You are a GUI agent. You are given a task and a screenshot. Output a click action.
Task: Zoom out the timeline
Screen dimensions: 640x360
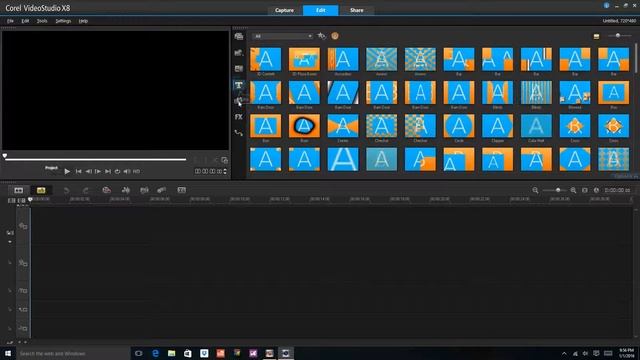(x=535, y=190)
